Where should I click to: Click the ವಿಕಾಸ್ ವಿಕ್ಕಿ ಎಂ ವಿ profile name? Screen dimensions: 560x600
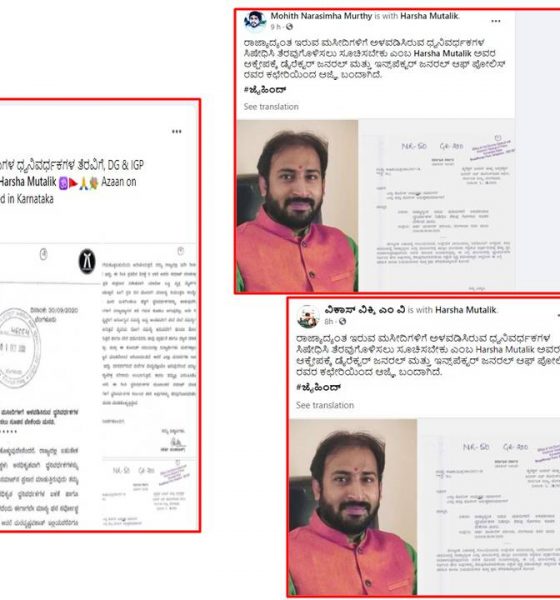365,310
